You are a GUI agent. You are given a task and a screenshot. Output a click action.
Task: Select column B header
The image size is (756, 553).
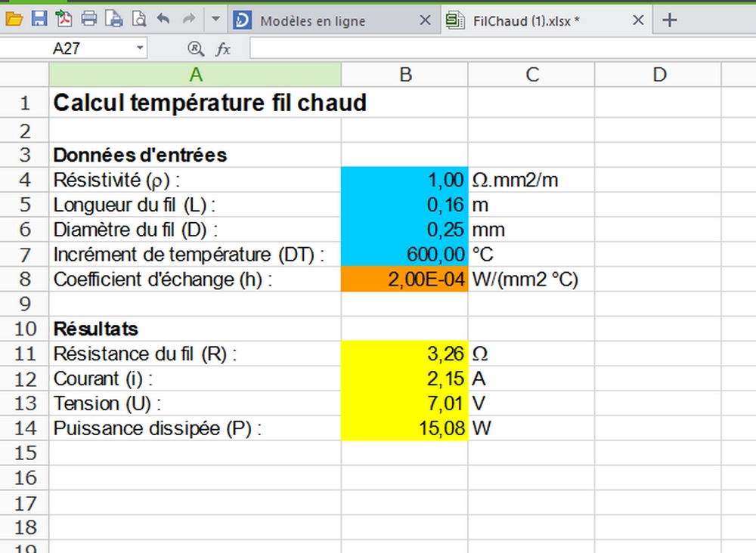click(x=405, y=75)
